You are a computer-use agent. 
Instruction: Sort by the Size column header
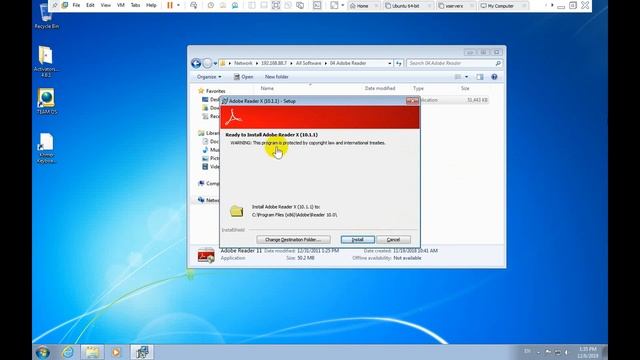click(x=465, y=88)
